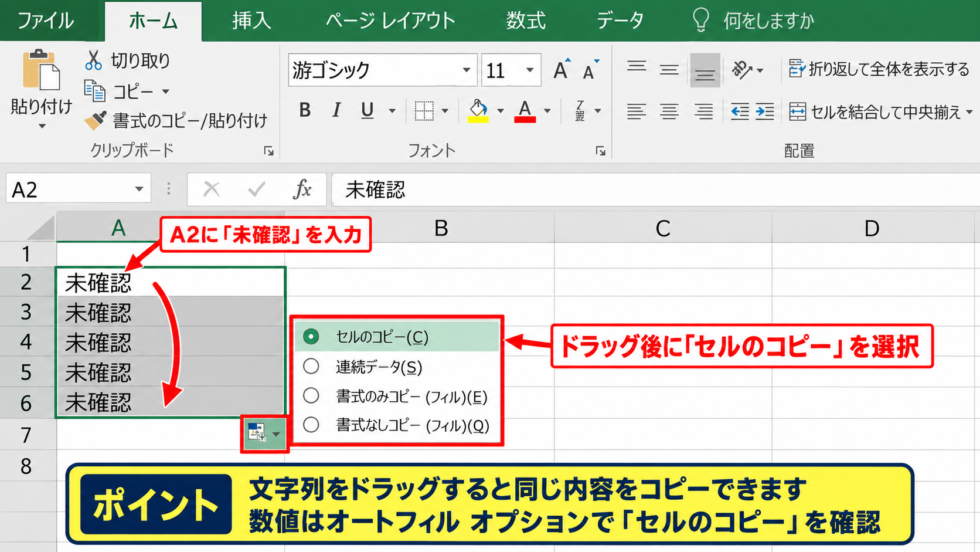Open the merge cells dropdown arrow
Image resolution: width=980 pixels, height=552 pixels.
pyautogui.click(x=969, y=111)
